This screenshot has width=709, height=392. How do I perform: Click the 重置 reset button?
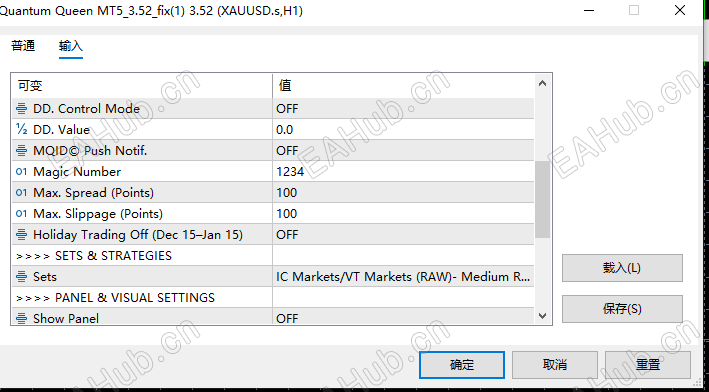tap(648, 365)
